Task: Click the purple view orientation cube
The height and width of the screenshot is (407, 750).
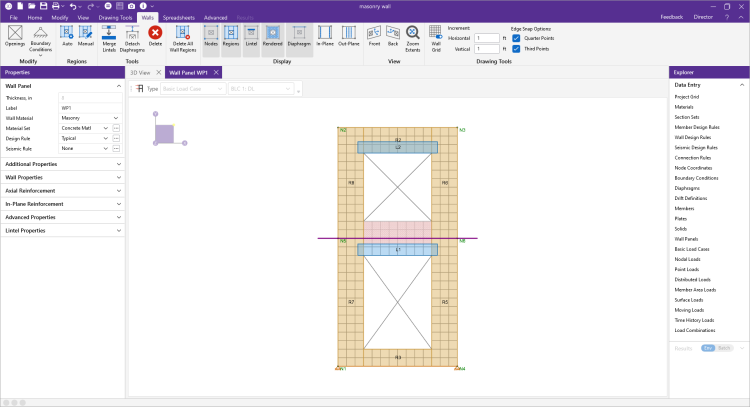Action: 166,132
